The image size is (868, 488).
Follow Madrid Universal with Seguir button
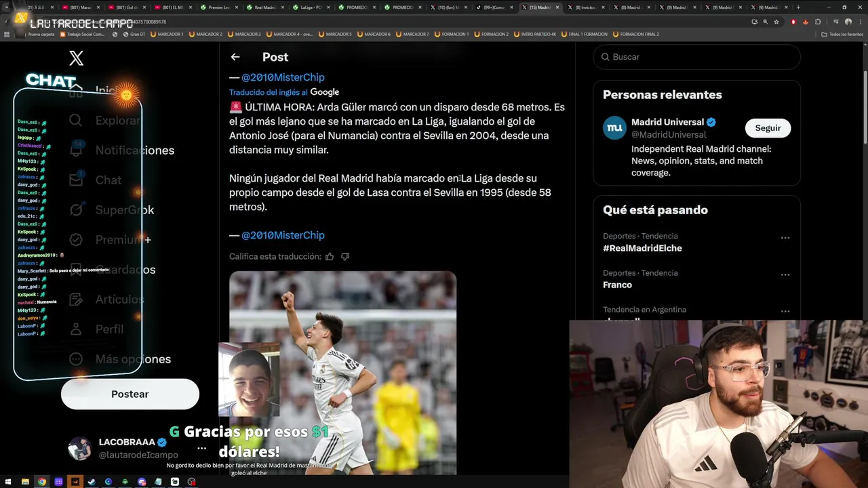point(768,128)
